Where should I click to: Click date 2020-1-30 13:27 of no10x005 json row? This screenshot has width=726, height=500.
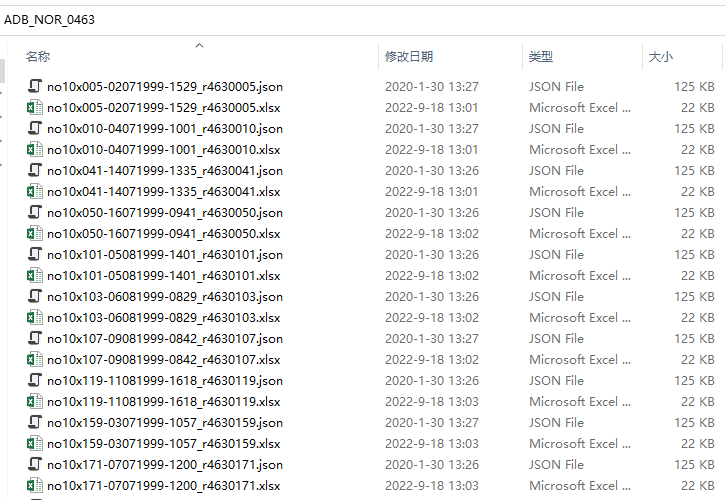coord(432,87)
